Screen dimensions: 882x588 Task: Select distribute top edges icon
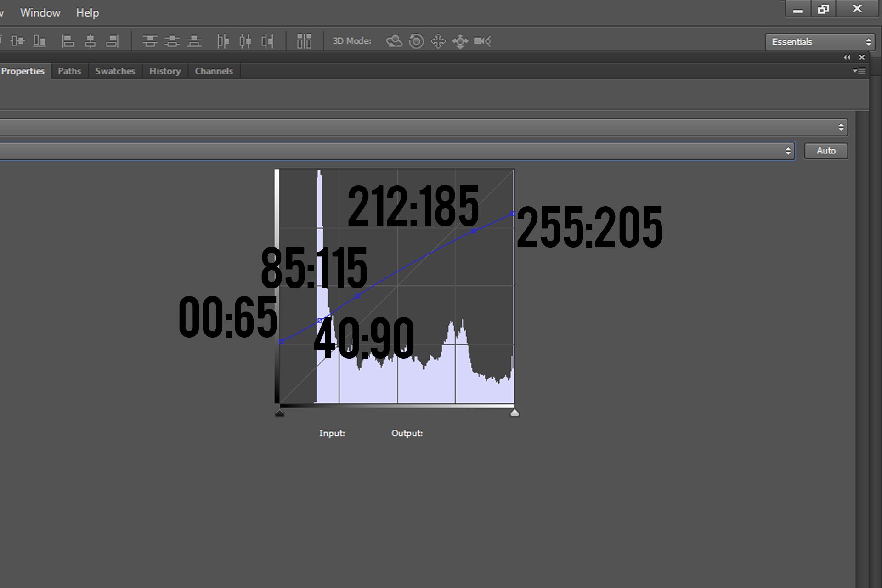tap(150, 41)
